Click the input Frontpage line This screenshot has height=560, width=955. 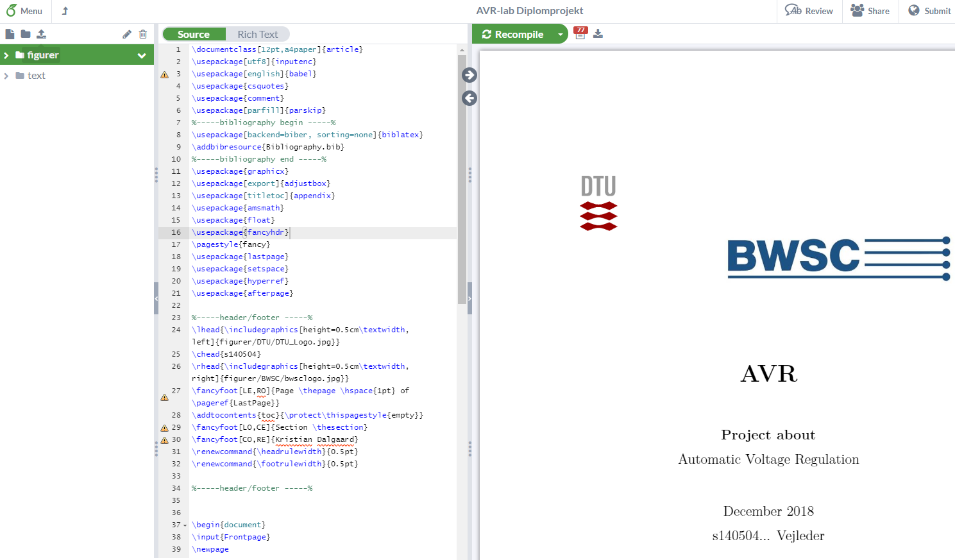click(231, 537)
